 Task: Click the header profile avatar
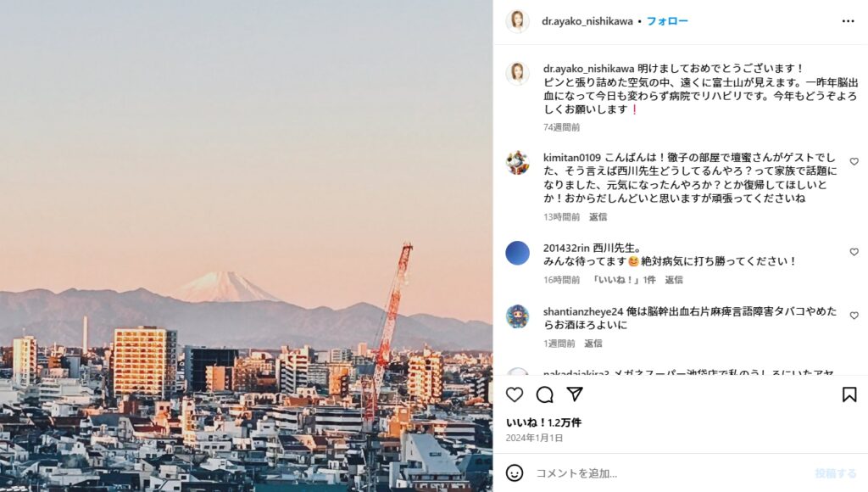[x=518, y=21]
